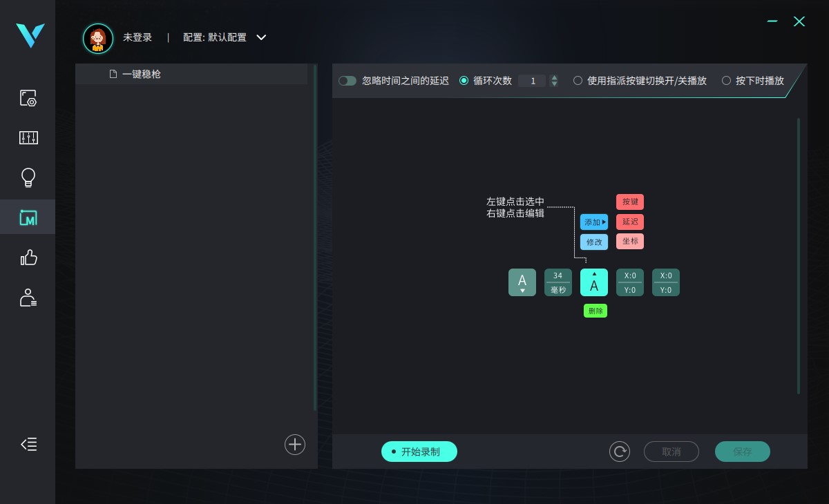The height and width of the screenshot is (504, 829).
Task: Select the macro sidebar icon
Action: coord(28,218)
